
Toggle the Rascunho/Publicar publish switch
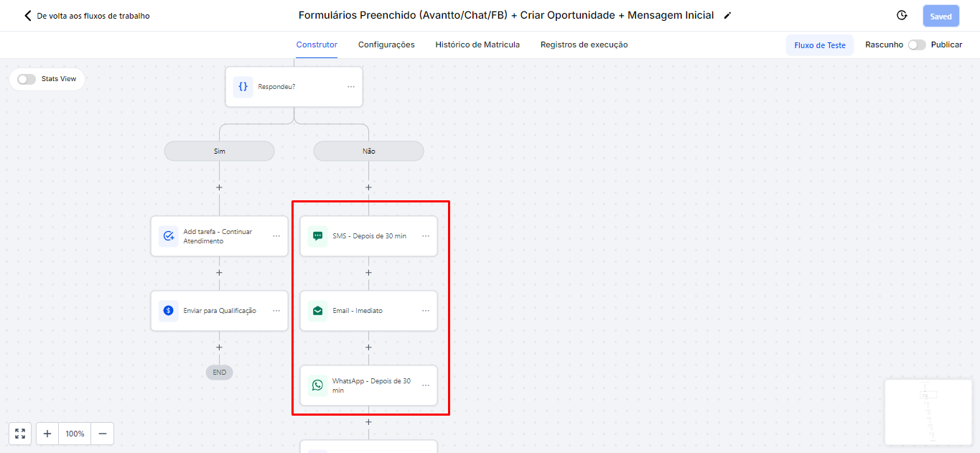916,45
